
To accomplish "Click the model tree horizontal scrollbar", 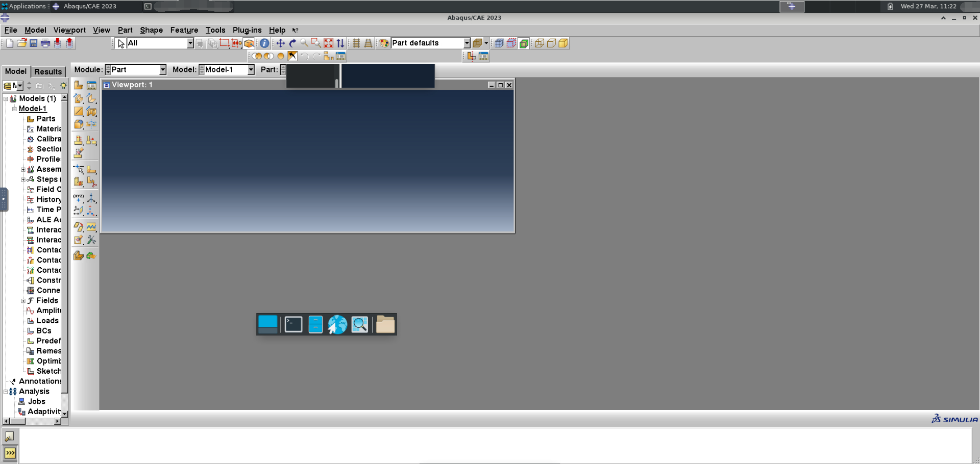I will (x=32, y=421).
